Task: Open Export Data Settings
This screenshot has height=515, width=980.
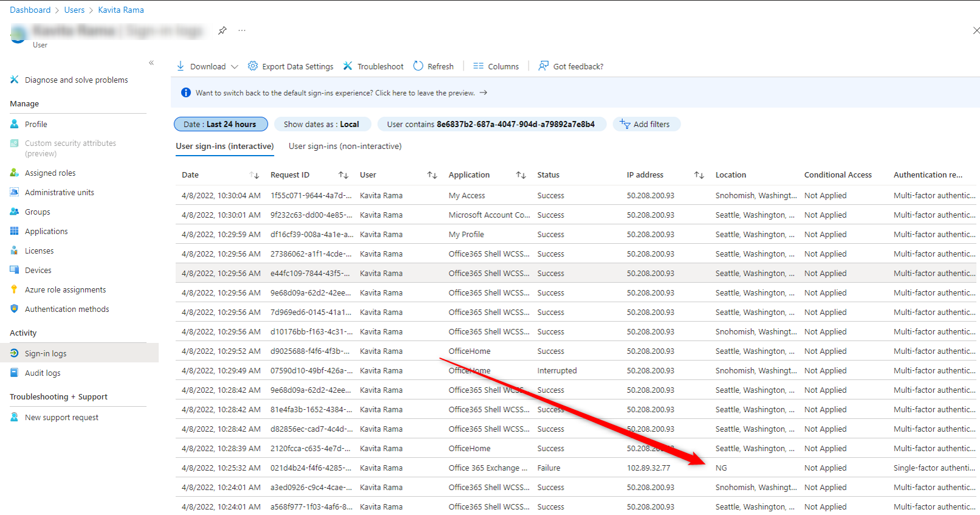Action: 290,66
